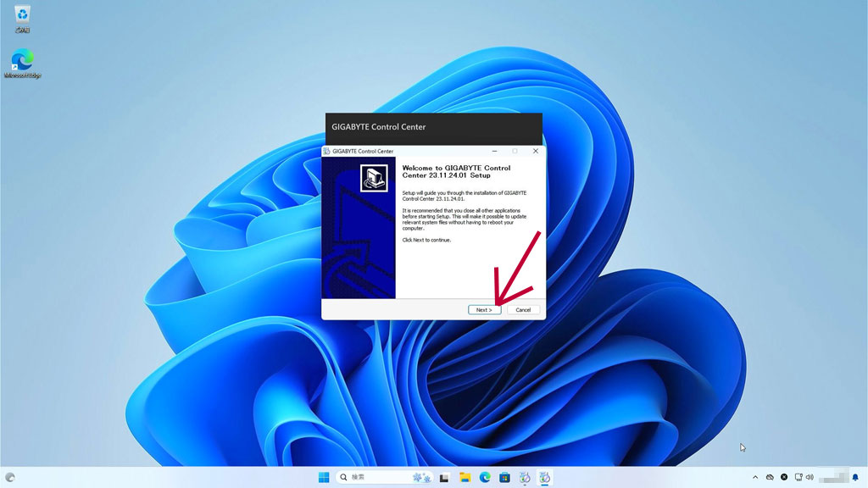Open installer system menu from title-bar icon
The image size is (868, 488).
327,152
